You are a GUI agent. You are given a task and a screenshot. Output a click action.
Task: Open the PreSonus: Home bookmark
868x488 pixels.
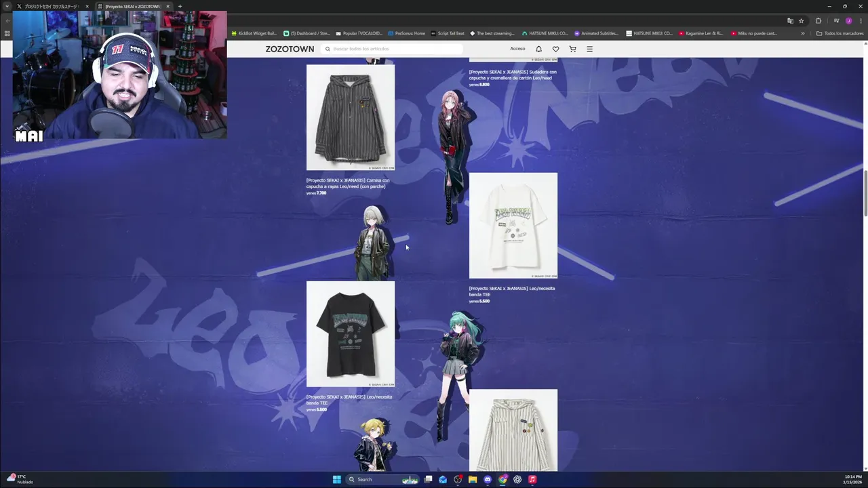point(407,33)
